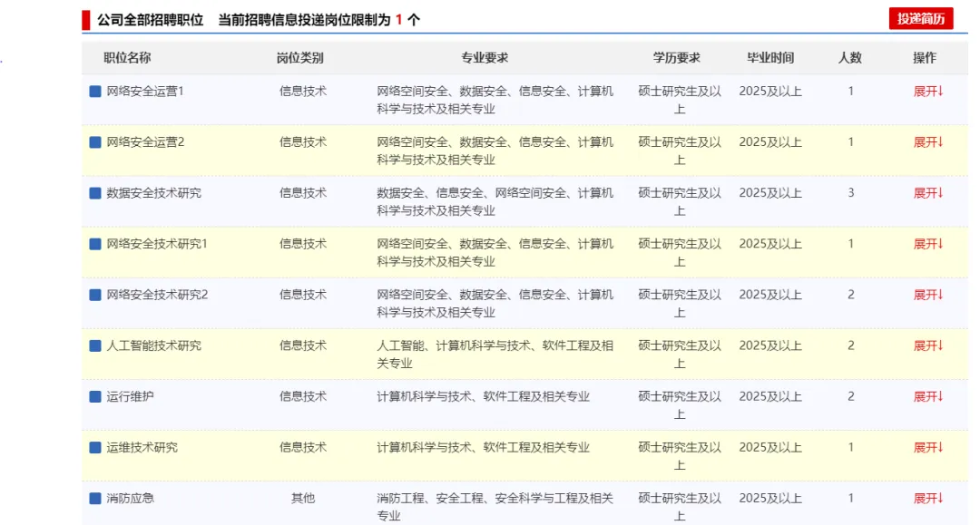
Task: Click the 学历要求 column header
Action: pyautogui.click(x=676, y=58)
